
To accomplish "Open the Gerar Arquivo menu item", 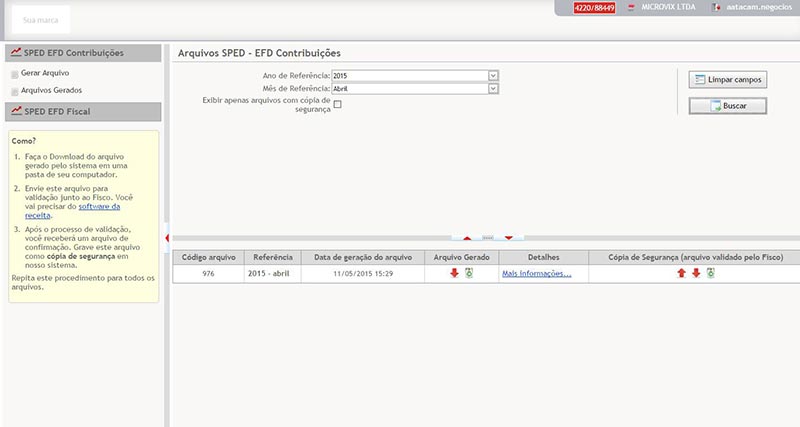I will tap(45, 73).
